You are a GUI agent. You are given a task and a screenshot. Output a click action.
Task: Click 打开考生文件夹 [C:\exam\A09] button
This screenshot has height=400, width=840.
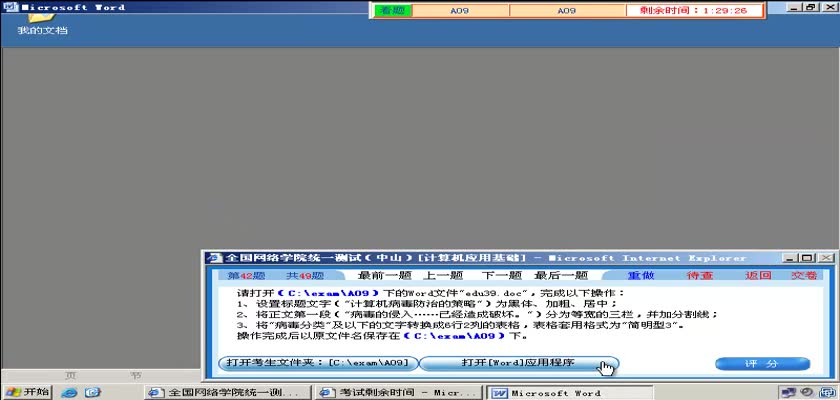tap(317, 363)
